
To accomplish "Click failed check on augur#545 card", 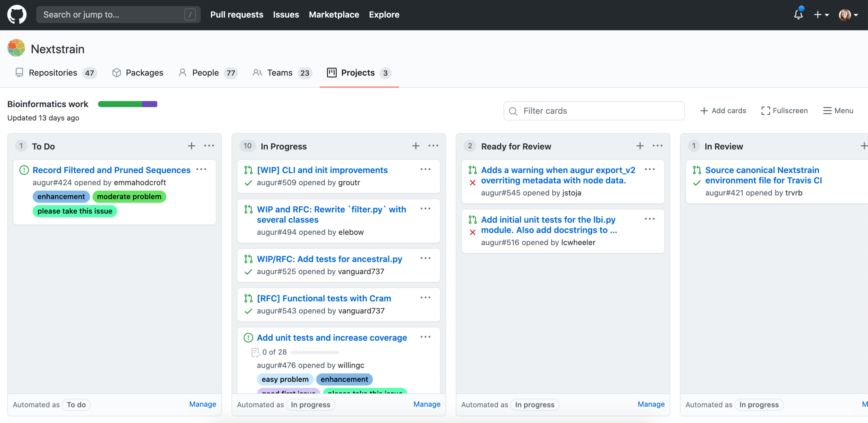I will point(473,183).
